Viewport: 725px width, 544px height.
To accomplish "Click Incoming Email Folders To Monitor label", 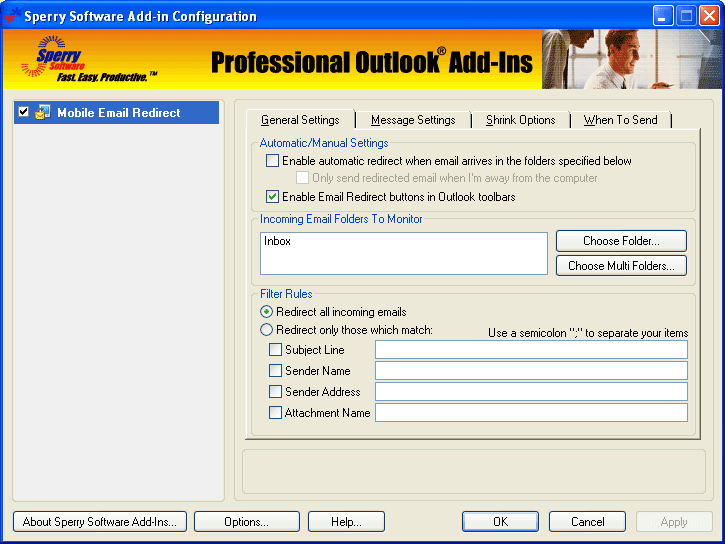I will pyautogui.click(x=341, y=219).
